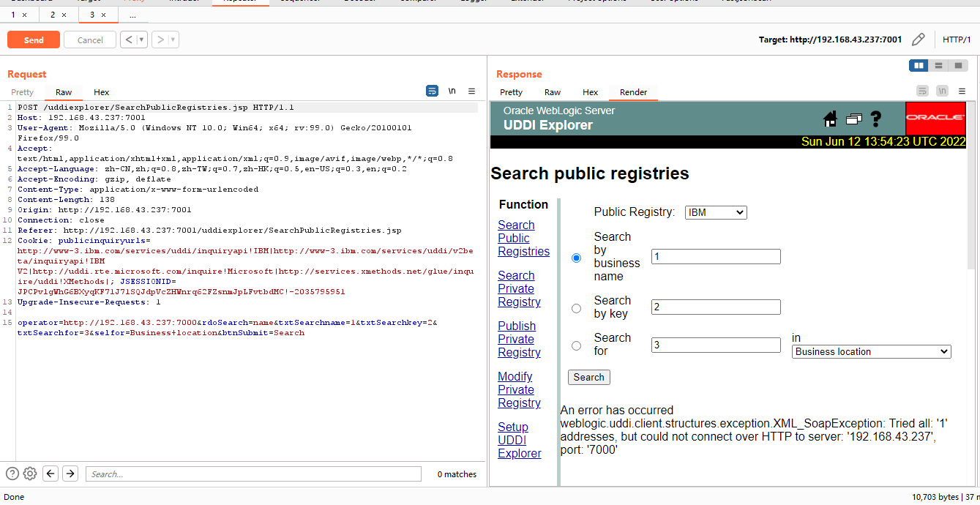Close Repeater tab 2
This screenshot has width=980, height=505.
click(64, 15)
